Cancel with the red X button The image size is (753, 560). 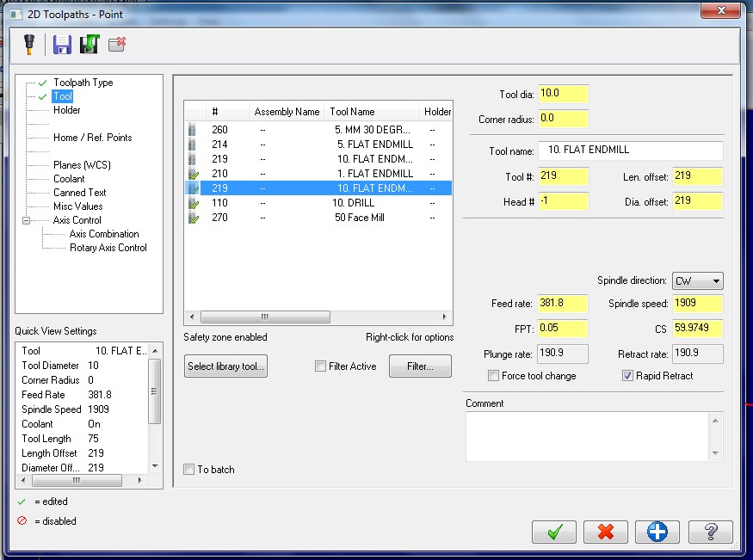pyautogui.click(x=606, y=532)
